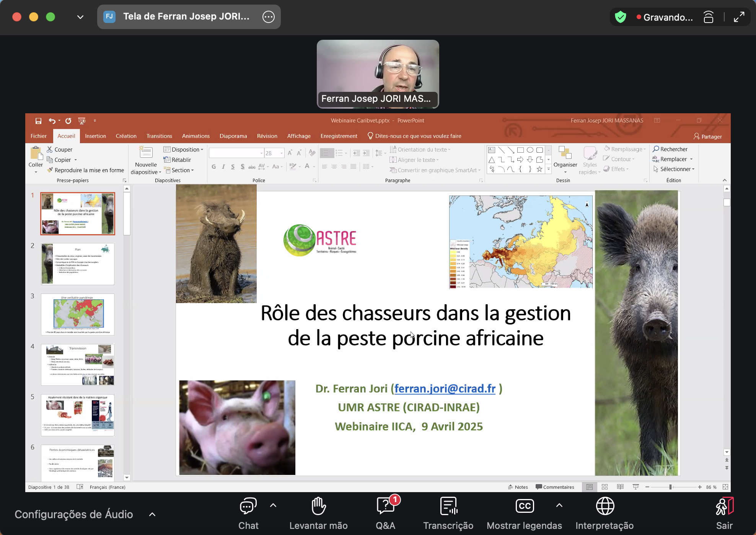The image size is (756, 535).
Task: Open the Disposition dropdown
Action: pyautogui.click(x=184, y=150)
